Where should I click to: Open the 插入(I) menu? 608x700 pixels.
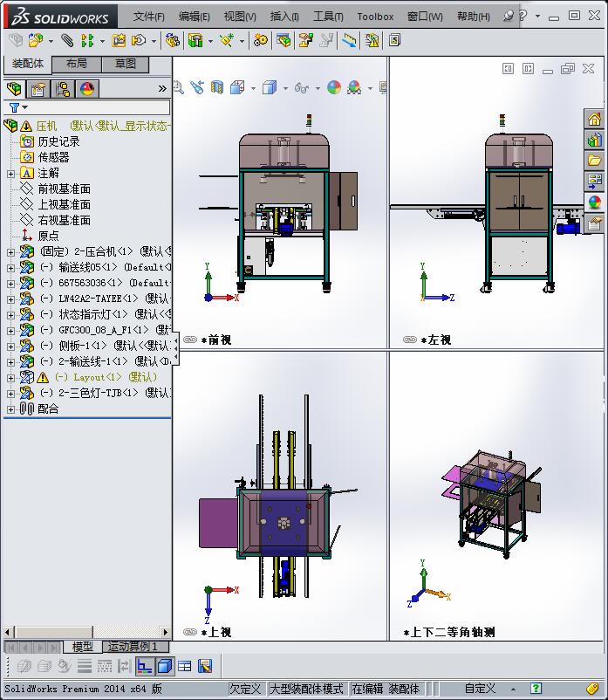pos(284,17)
